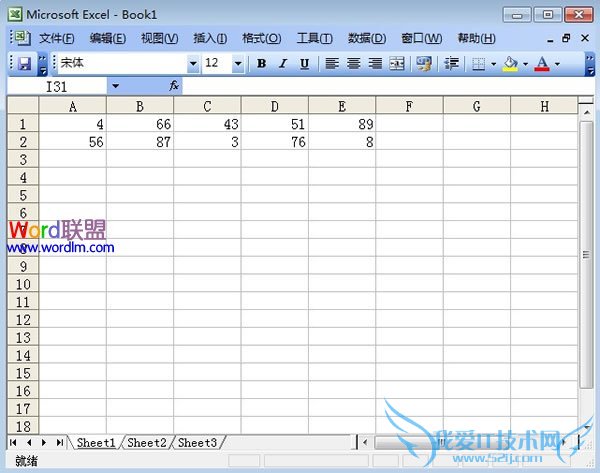Go to first sheet tab arrow

tap(13, 443)
